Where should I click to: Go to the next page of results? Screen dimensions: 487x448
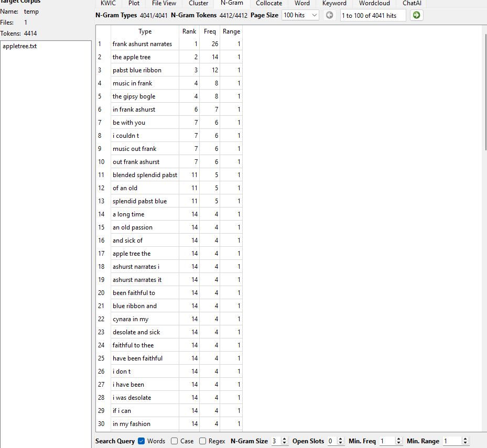click(416, 15)
